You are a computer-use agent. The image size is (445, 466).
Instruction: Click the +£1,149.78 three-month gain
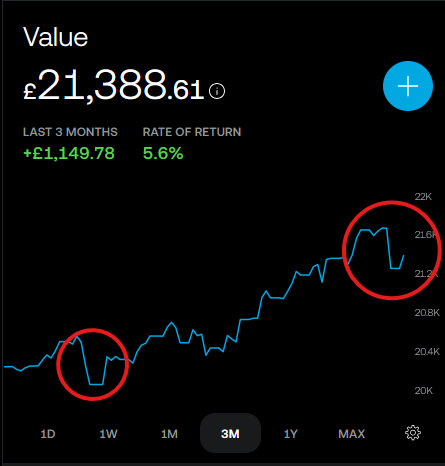point(69,153)
